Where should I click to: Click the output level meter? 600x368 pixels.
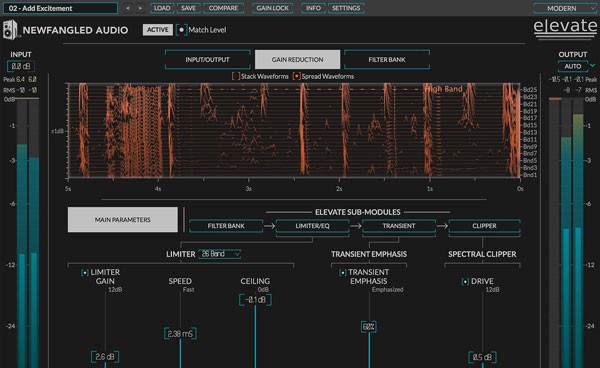[566, 233]
